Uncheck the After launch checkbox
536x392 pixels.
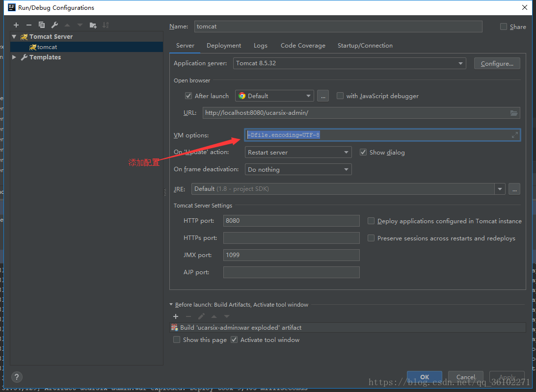click(188, 96)
